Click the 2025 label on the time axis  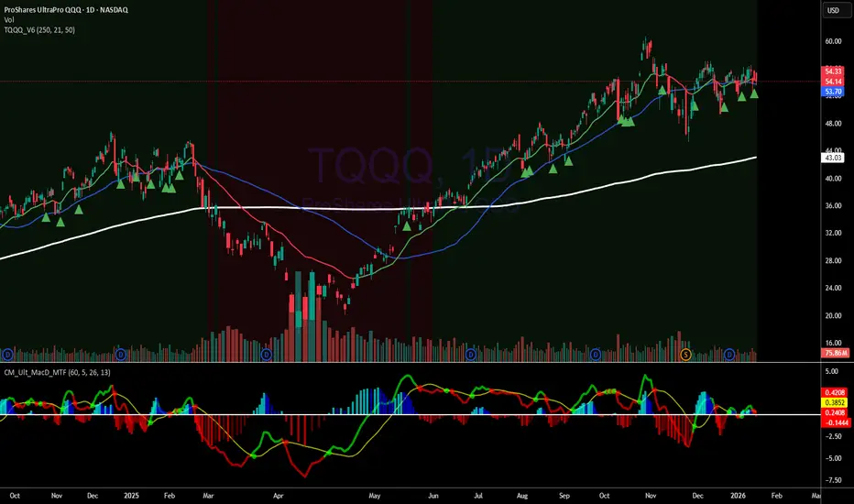point(131,496)
